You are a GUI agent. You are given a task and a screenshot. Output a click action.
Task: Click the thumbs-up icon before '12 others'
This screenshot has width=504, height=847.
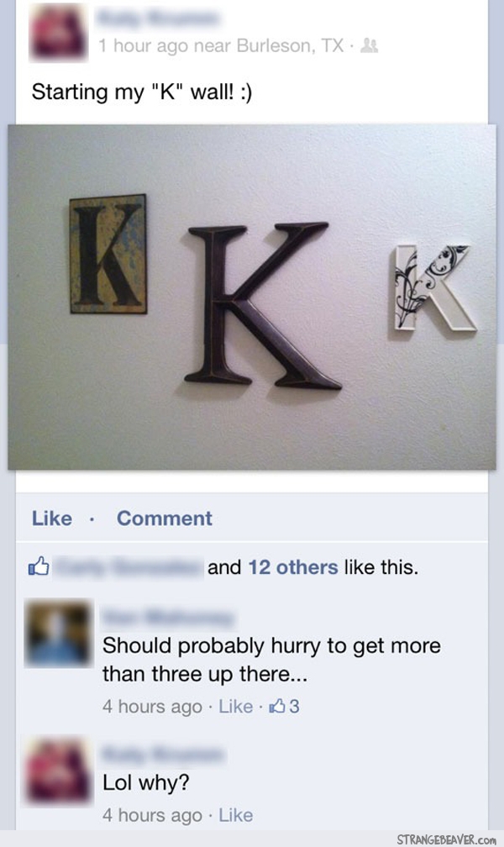click(39, 567)
